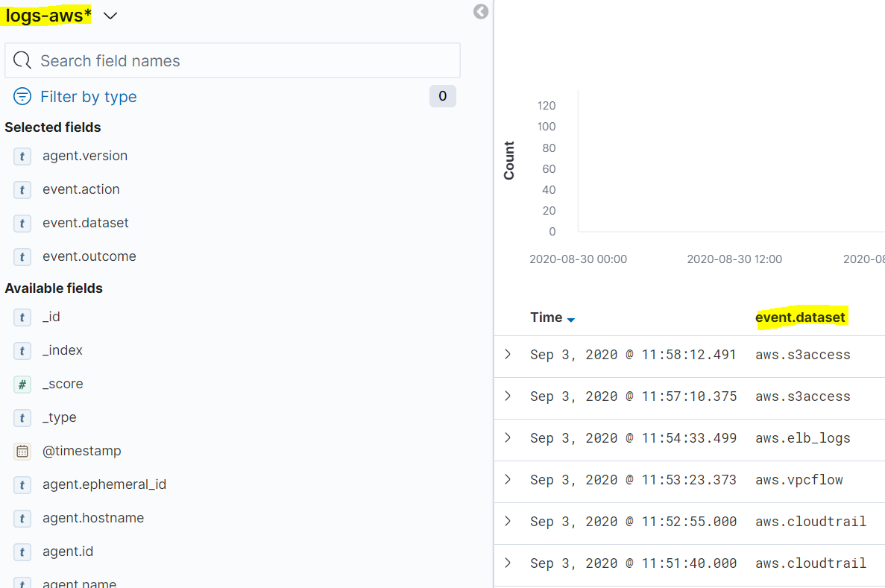Click the 2020-08-30 12:00 chart axis label
Screen dimensions: 885x588
[734, 259]
